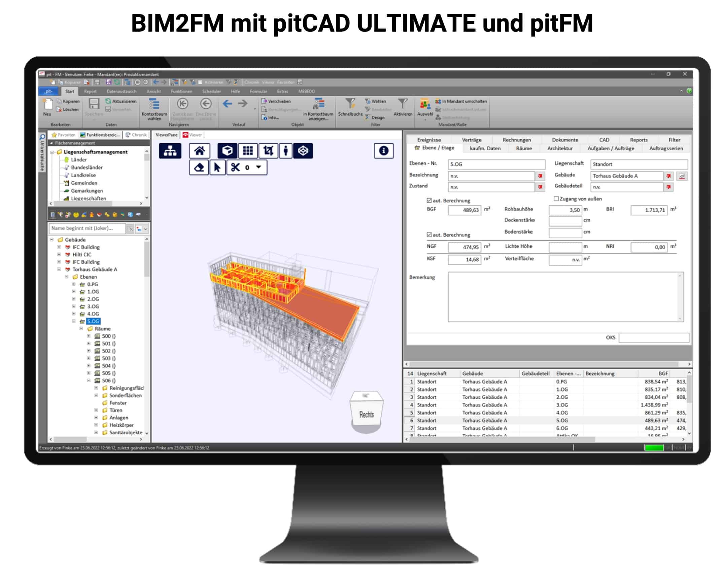Click red arrow next to Zustand field
The image size is (728, 578).
coord(540,187)
